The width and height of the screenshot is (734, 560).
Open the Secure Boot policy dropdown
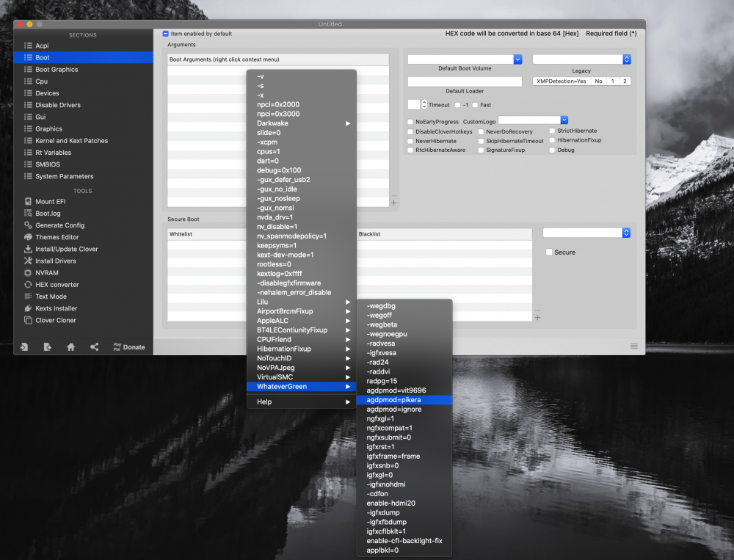(626, 233)
